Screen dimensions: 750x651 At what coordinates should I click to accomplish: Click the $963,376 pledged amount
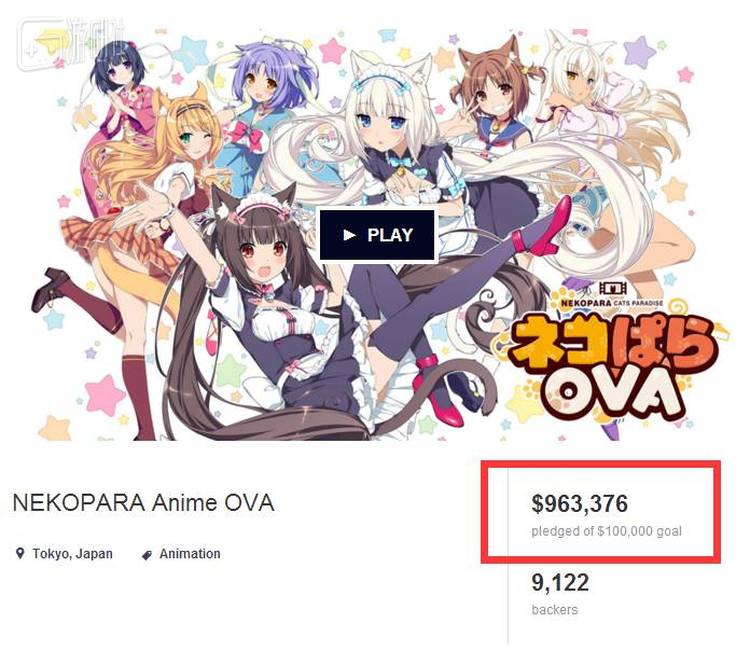[580, 504]
